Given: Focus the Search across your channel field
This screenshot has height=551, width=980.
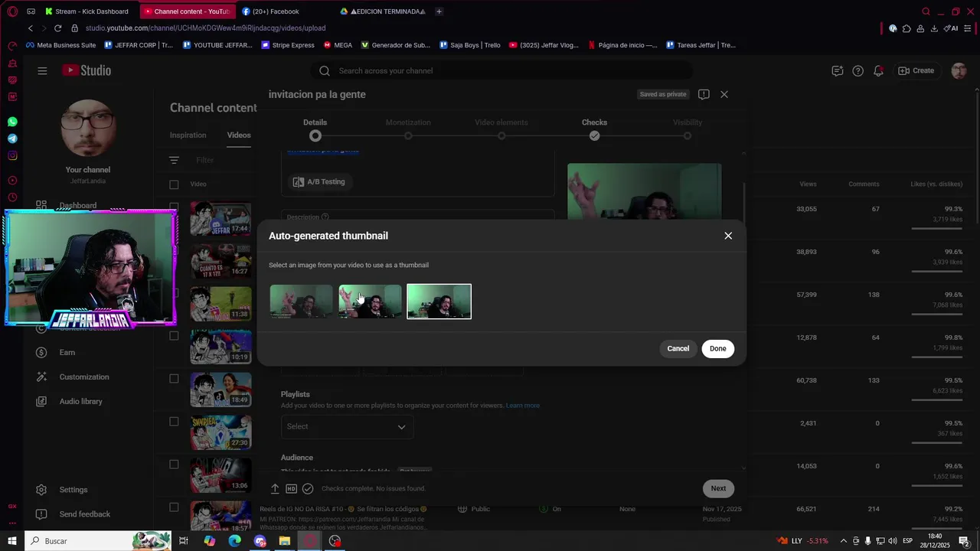Looking at the screenshot, I should tap(501, 70).
